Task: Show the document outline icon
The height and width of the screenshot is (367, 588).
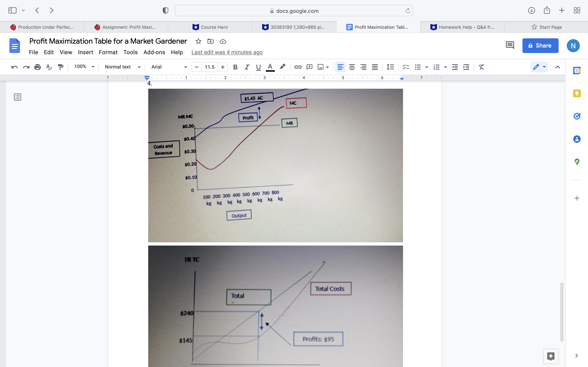Action: point(18,97)
